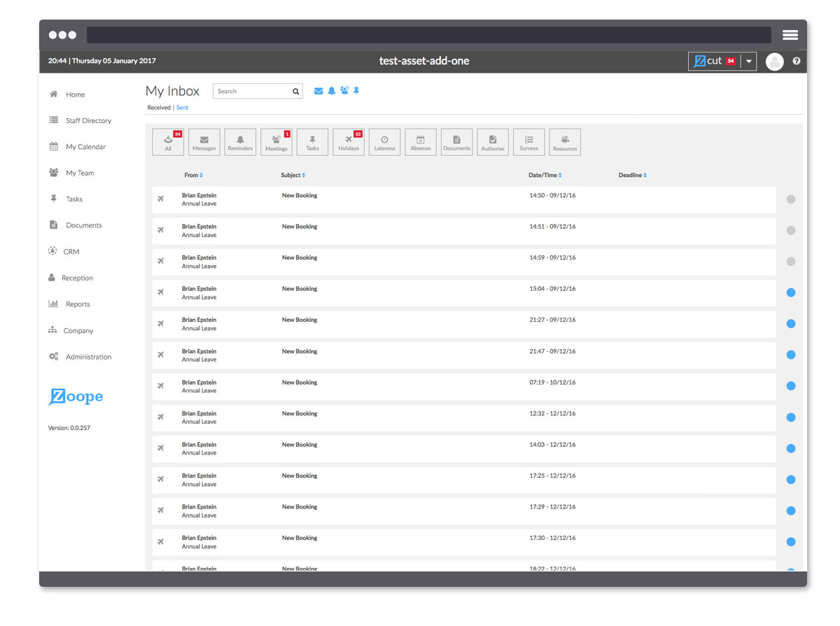Click the blue bell reminder icon
This screenshot has width=840, height=626.
pyautogui.click(x=332, y=91)
